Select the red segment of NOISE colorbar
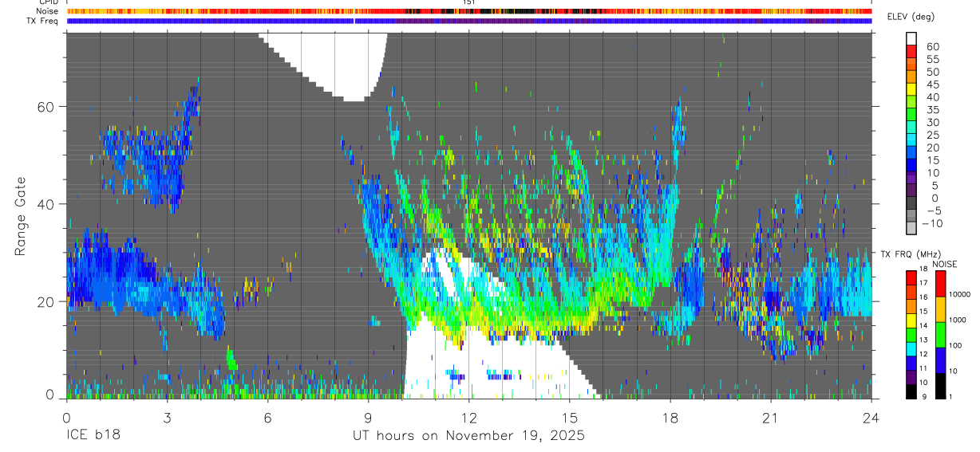980x452 pixels. (x=940, y=284)
